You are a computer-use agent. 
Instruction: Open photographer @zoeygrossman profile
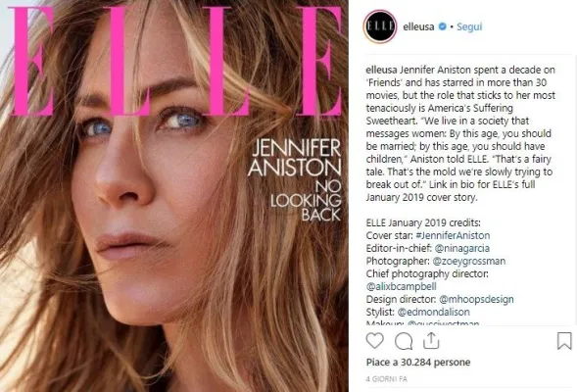tap(469, 261)
